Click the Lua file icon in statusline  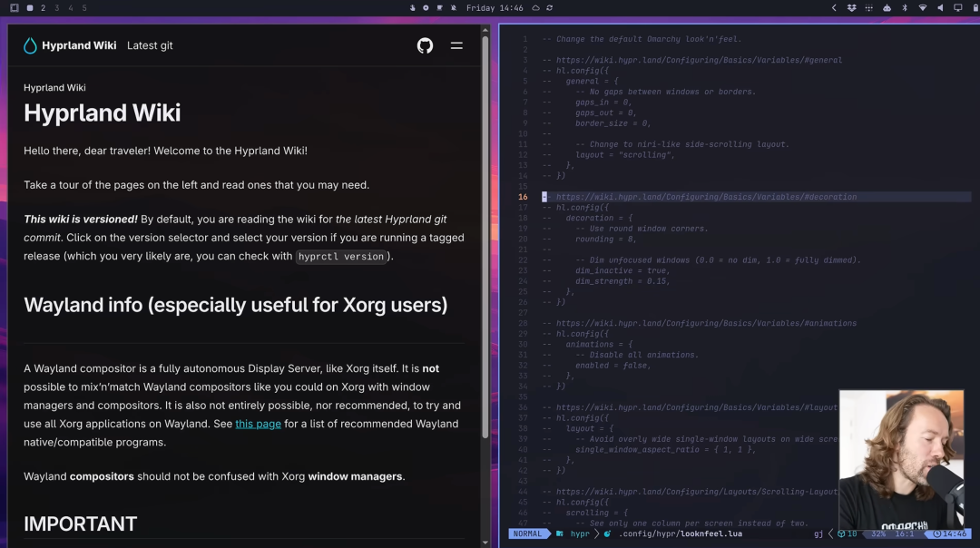607,533
